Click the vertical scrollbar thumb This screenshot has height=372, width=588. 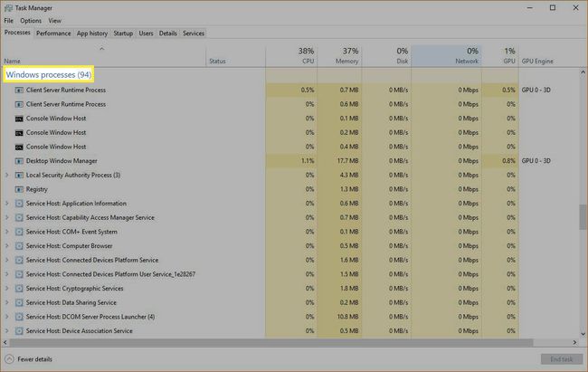583,216
